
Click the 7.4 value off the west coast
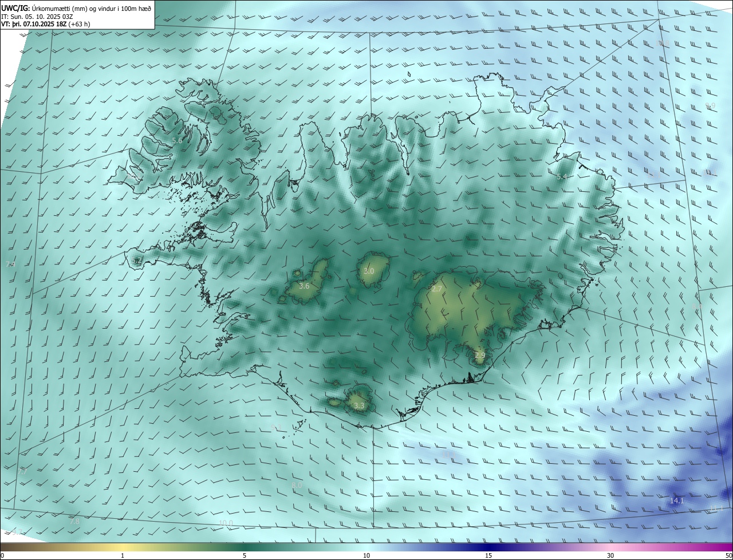pos(10,265)
